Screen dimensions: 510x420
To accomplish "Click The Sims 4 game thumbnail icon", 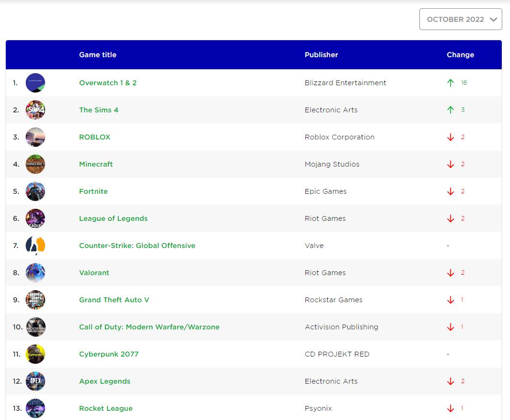I will pos(35,110).
